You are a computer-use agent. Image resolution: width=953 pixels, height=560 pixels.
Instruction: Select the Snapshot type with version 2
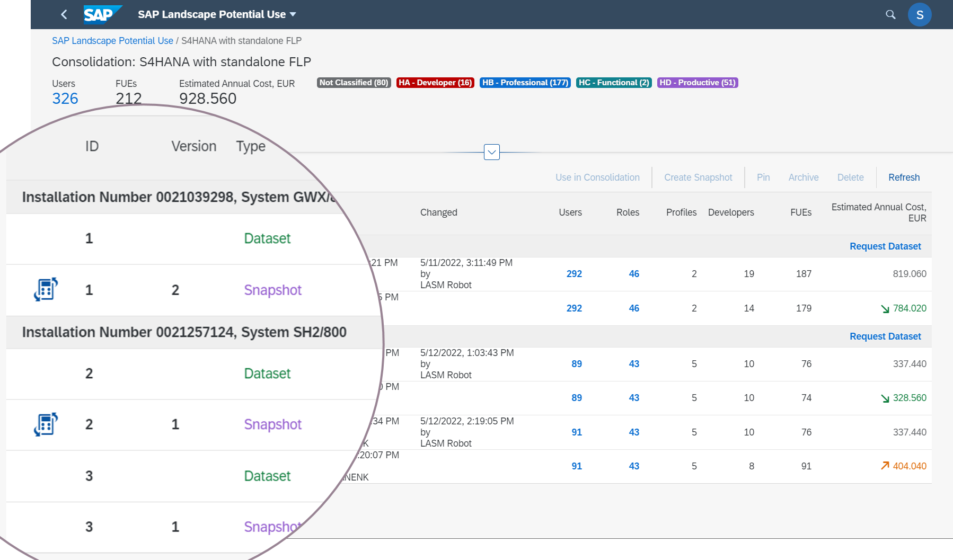[x=272, y=290]
